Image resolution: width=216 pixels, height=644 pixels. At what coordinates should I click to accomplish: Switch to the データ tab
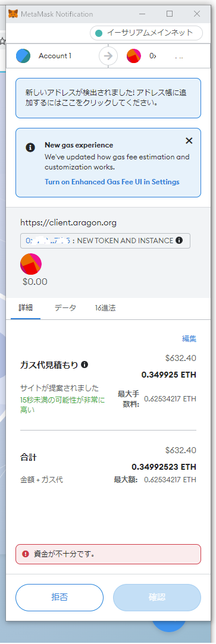[65, 308]
